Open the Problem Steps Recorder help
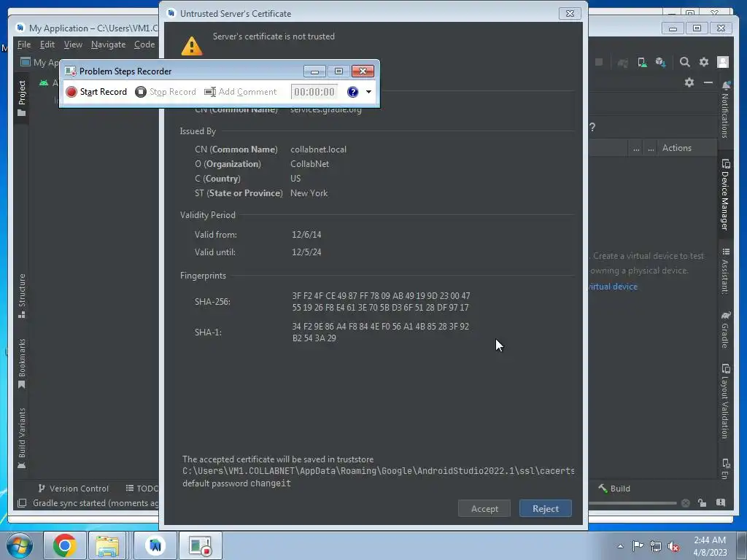 pyautogui.click(x=352, y=92)
